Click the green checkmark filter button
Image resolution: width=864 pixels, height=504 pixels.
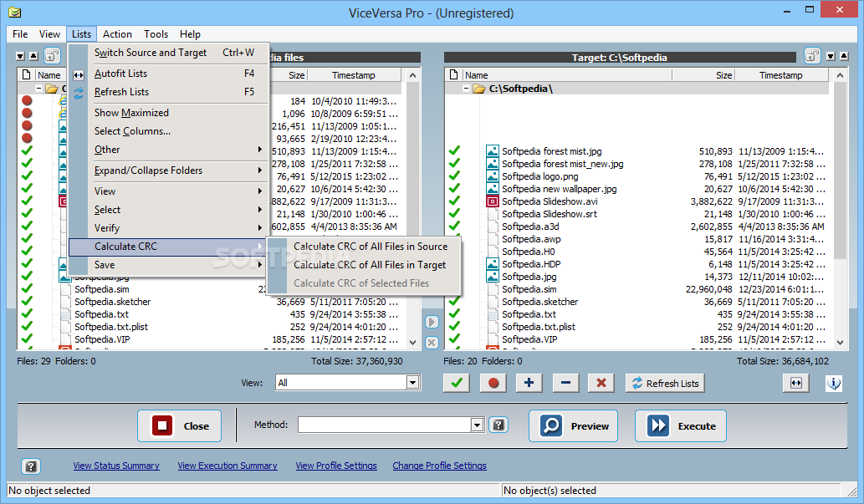pos(456,383)
